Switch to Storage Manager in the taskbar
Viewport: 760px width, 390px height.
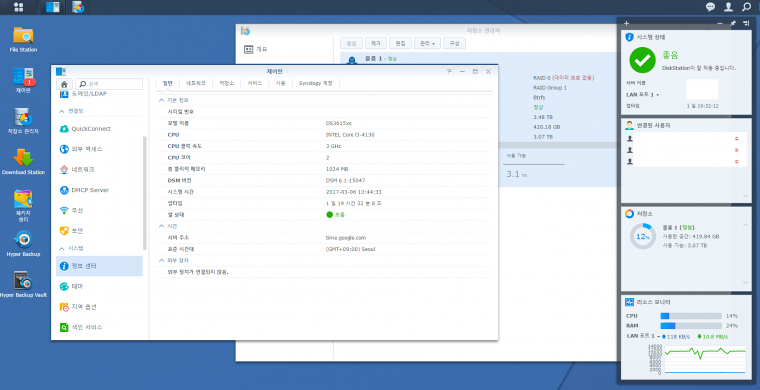pyautogui.click(x=78, y=7)
